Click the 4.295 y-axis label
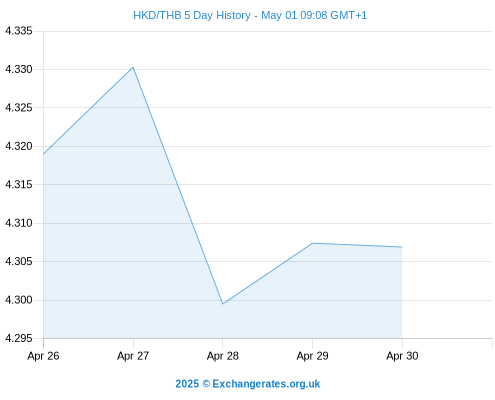The height and width of the screenshot is (400, 495). click(x=19, y=338)
